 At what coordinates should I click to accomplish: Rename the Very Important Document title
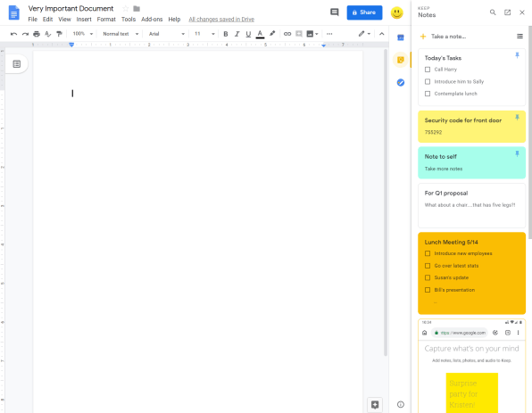coord(71,9)
